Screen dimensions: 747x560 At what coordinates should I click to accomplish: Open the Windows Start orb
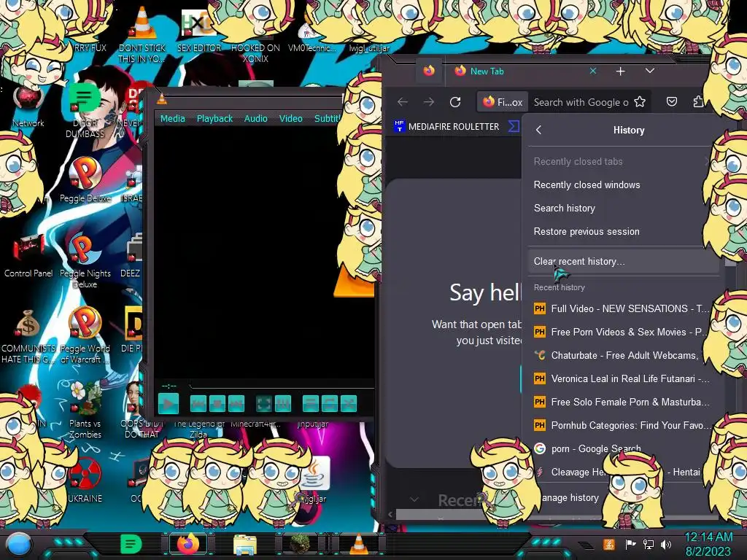point(18,544)
